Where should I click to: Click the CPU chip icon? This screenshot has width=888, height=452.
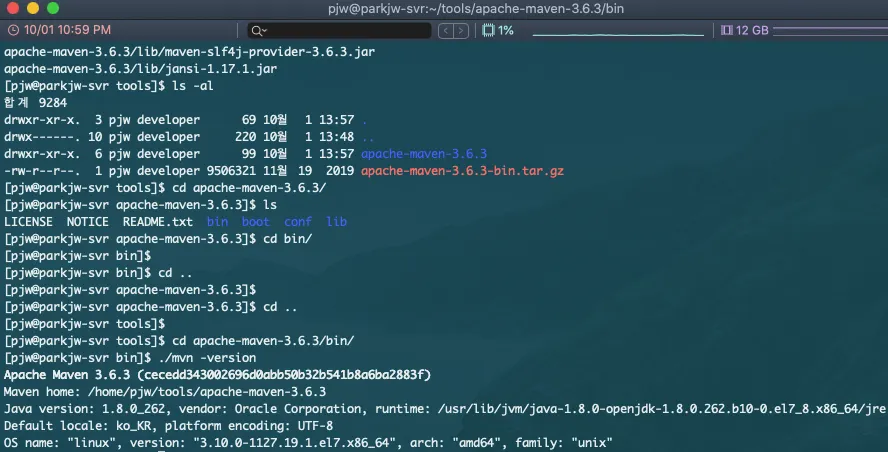tap(488, 30)
